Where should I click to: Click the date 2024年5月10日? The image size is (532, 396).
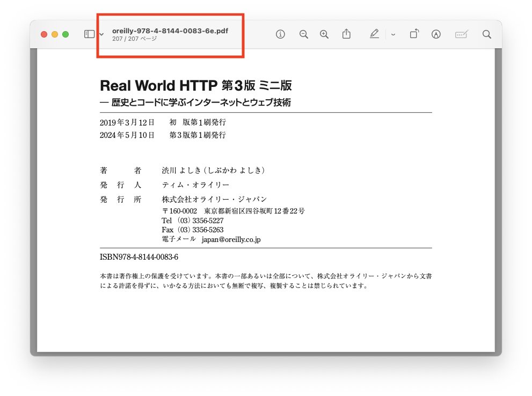click(127, 135)
